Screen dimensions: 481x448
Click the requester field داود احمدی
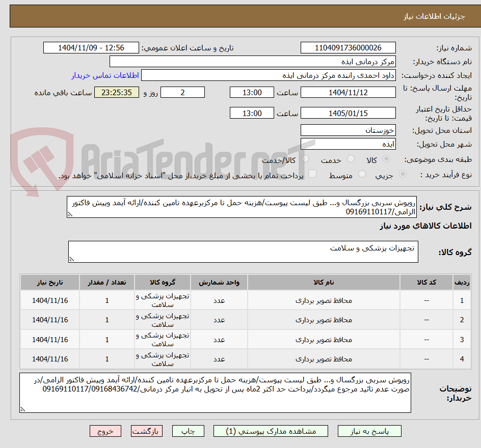click(x=269, y=75)
